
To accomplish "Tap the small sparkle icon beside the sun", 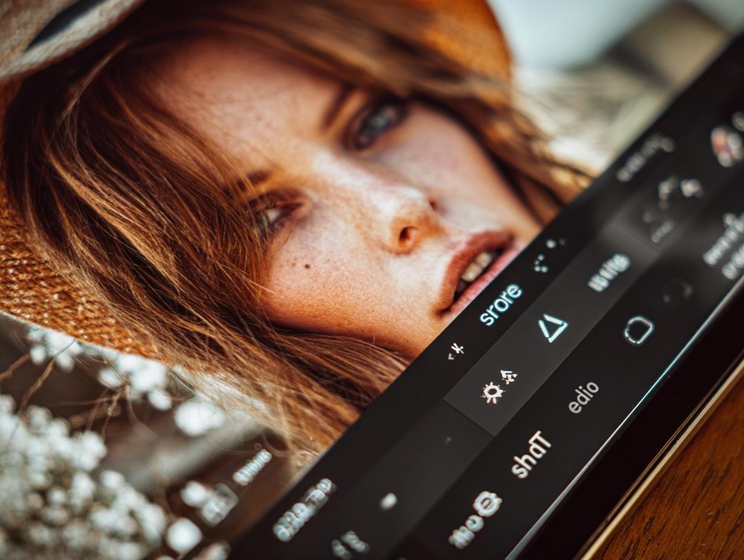I will tap(510, 377).
